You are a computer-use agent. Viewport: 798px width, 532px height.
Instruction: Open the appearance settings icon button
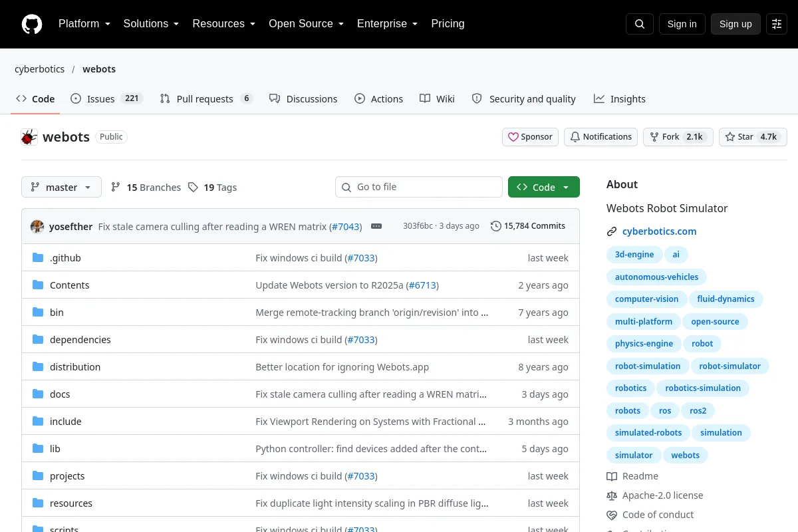pyautogui.click(x=777, y=24)
